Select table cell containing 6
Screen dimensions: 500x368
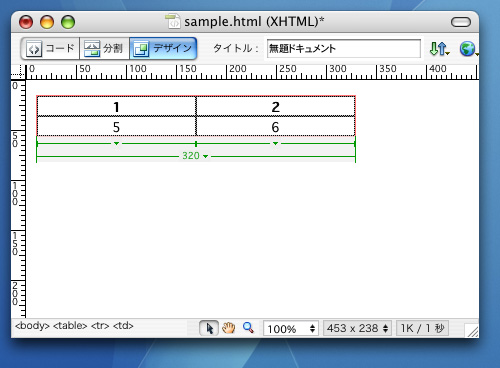point(275,127)
